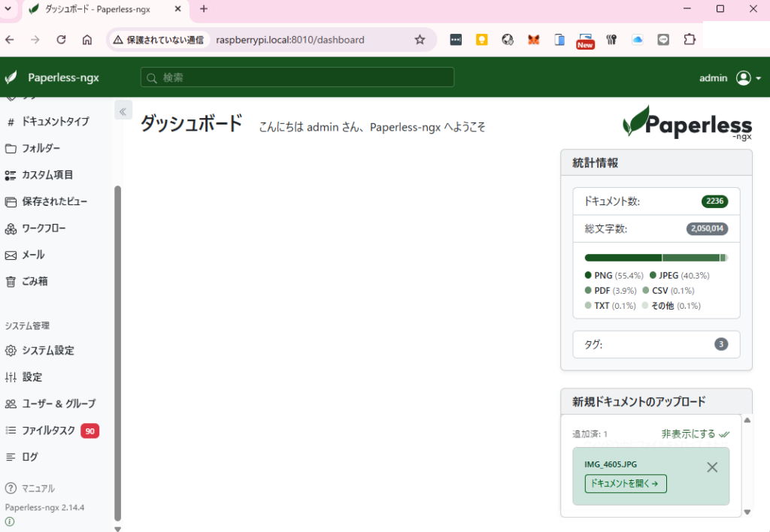The height and width of the screenshot is (532, 770).
Task: Click the JPEG segment of the file type bar
Action: (691, 258)
